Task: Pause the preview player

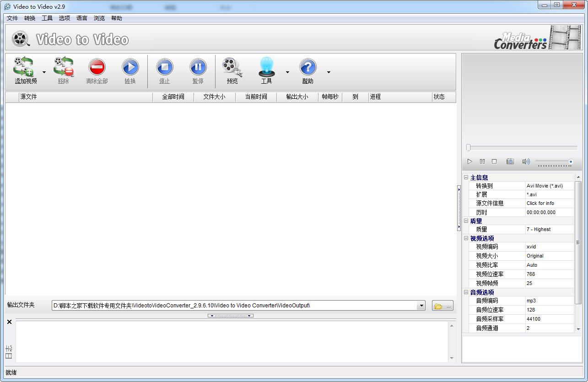Action: click(x=482, y=161)
